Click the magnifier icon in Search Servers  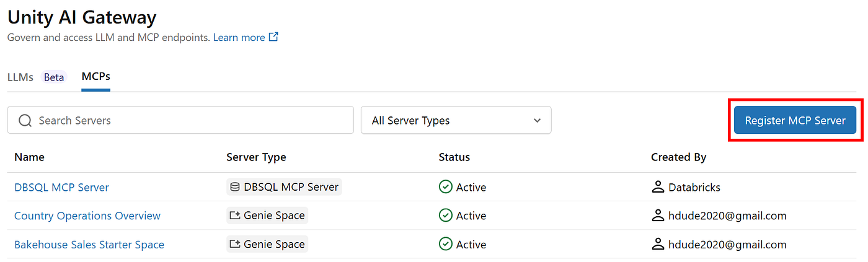tap(25, 120)
